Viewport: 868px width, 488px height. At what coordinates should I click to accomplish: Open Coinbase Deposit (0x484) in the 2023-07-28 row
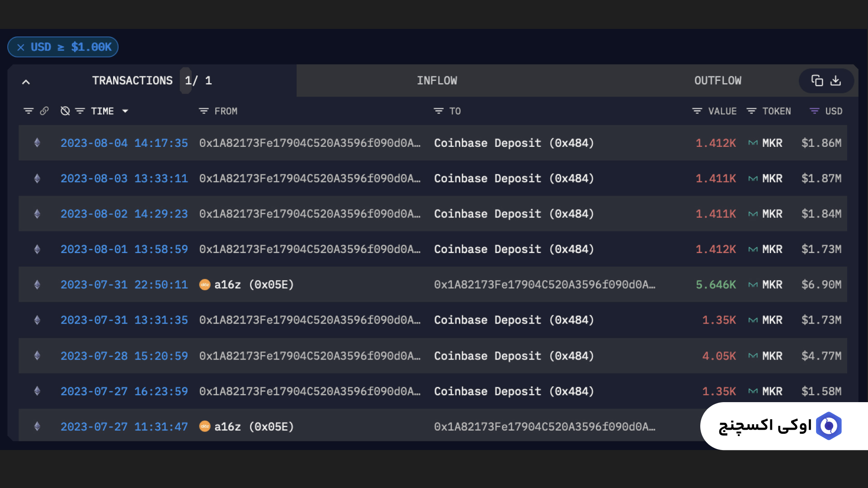pyautogui.click(x=514, y=356)
